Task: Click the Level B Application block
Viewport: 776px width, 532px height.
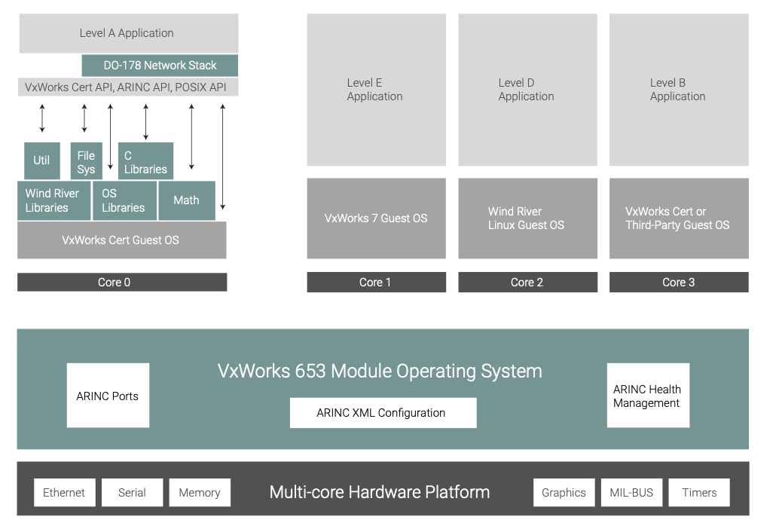Action: pyautogui.click(x=679, y=90)
